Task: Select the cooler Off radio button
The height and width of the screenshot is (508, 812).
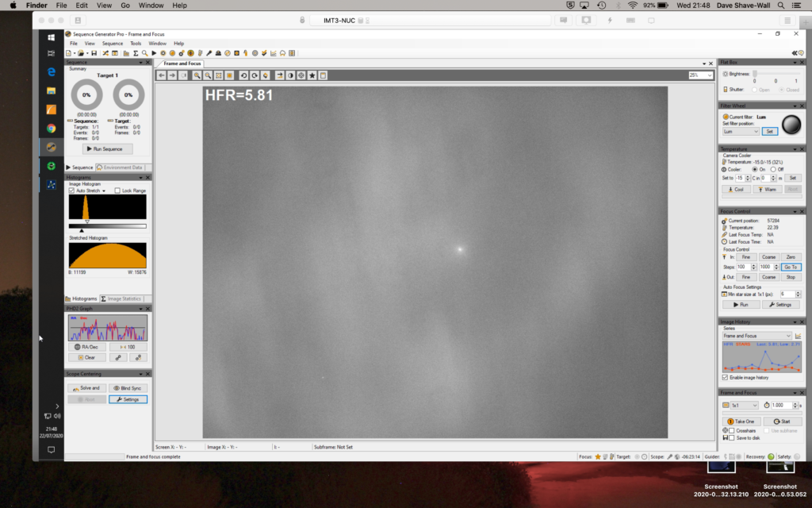Action: [x=773, y=170]
